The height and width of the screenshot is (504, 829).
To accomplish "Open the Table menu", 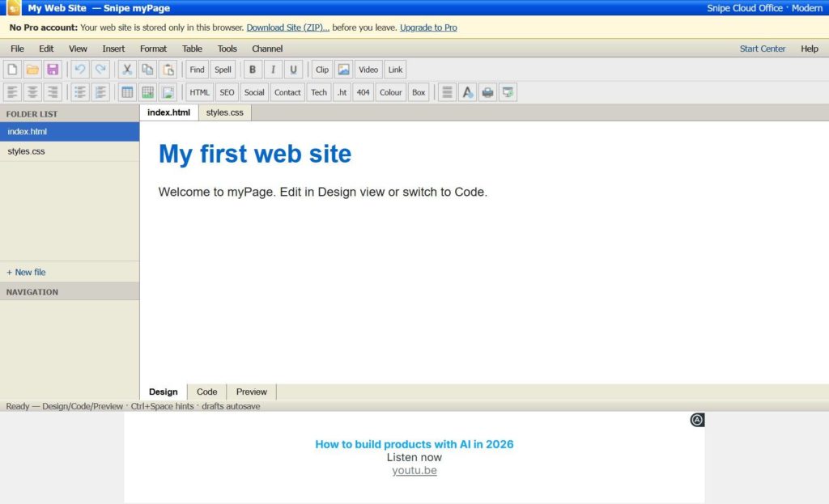I will [x=192, y=49].
